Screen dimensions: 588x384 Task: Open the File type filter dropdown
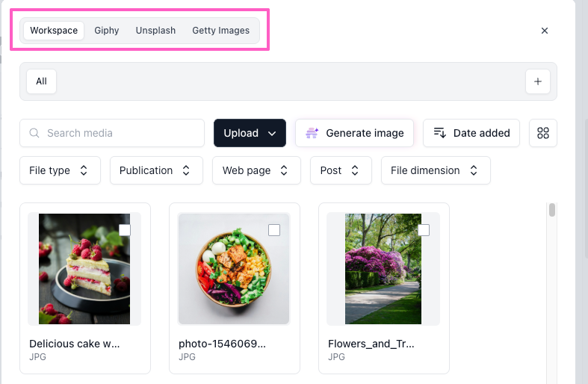(59, 170)
